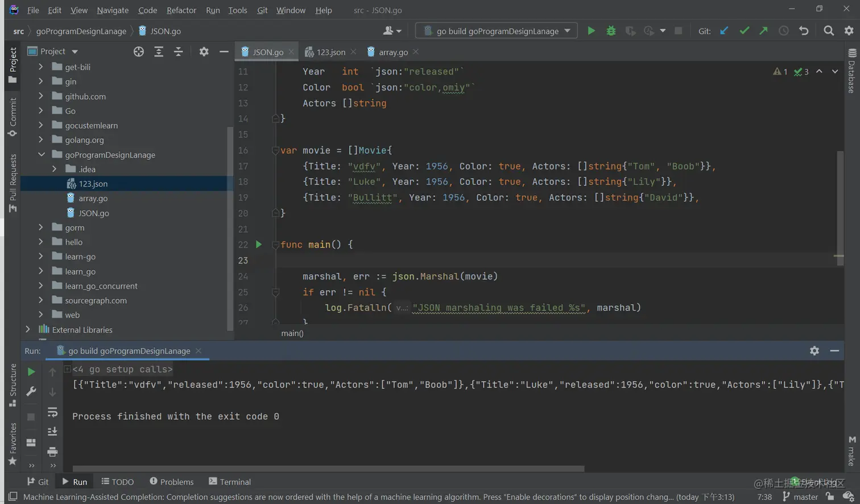860x504 pixels.
Task: Collapse the goProgramDesignLanage folder
Action: point(42,155)
